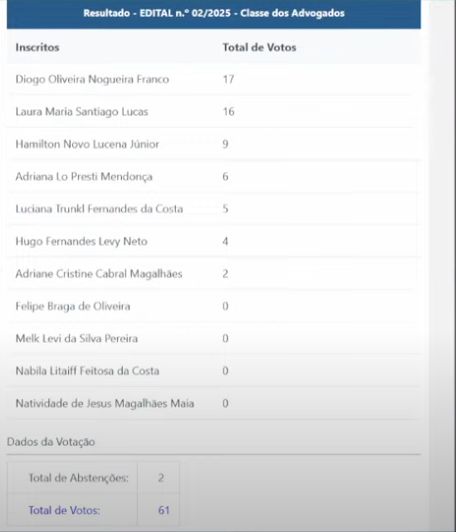The height and width of the screenshot is (532, 456).
Task: Click the vote count 17
Action: click(228, 79)
